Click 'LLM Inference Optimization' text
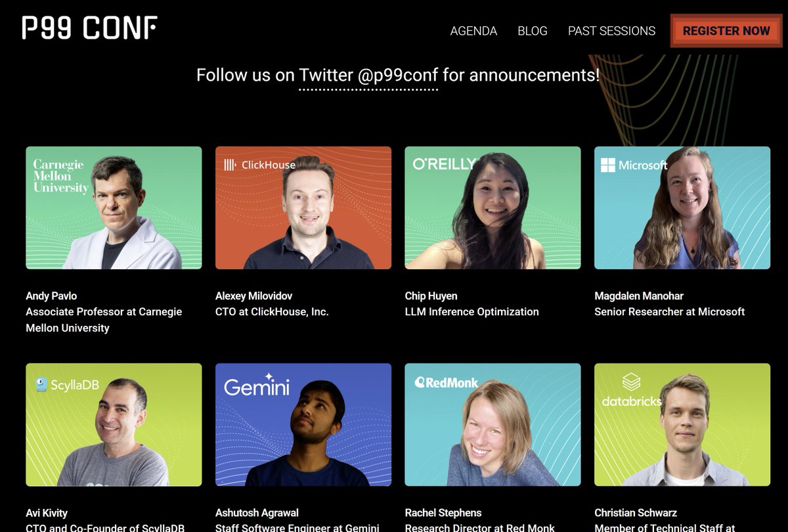The width and height of the screenshot is (788, 532). click(x=472, y=312)
